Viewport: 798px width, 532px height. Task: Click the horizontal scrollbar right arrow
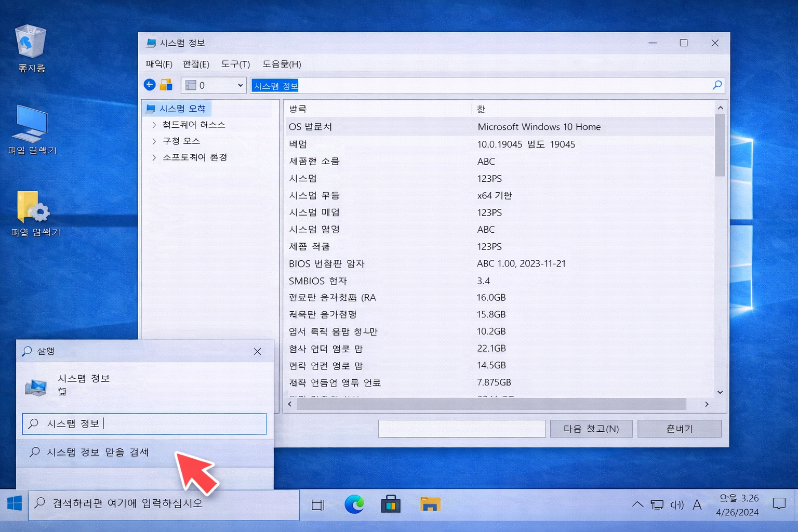[x=707, y=404]
